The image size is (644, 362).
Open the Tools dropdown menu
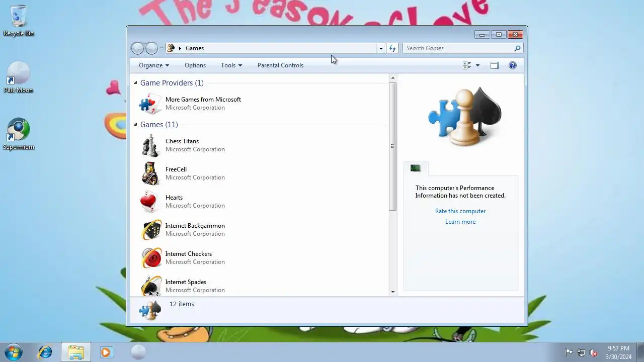(231, 65)
